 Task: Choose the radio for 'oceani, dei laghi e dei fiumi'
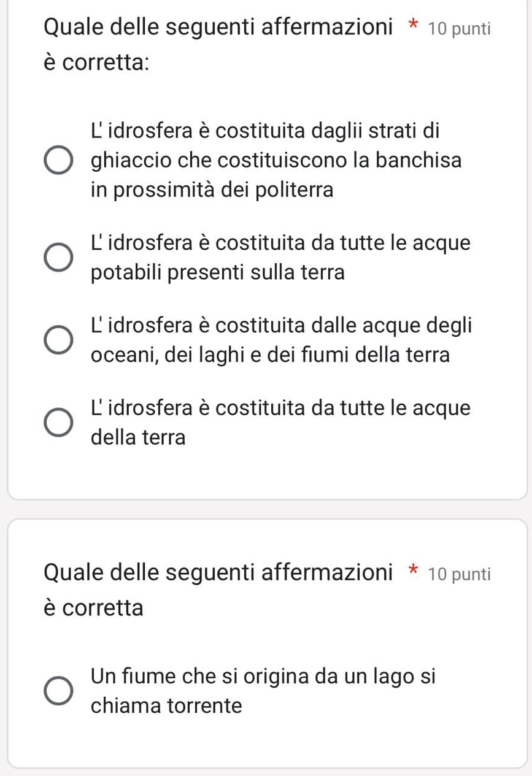(60, 340)
